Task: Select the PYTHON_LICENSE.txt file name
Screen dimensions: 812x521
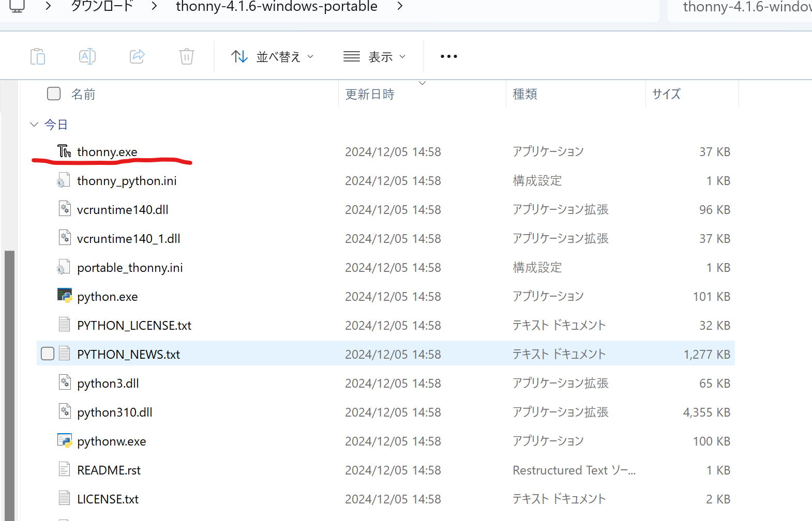Action: click(134, 325)
